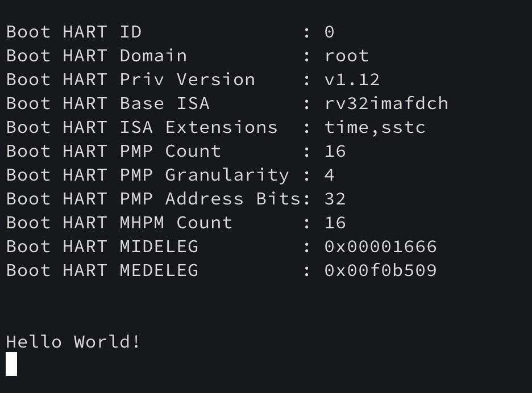Click the MHPM Count value 16
The width and height of the screenshot is (532, 393).
click(x=335, y=223)
